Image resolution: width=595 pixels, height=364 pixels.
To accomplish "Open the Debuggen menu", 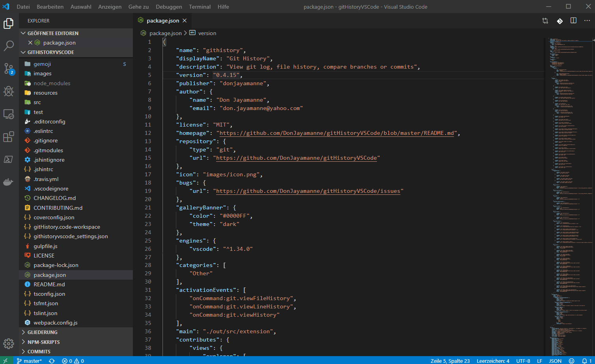I will point(169,6).
